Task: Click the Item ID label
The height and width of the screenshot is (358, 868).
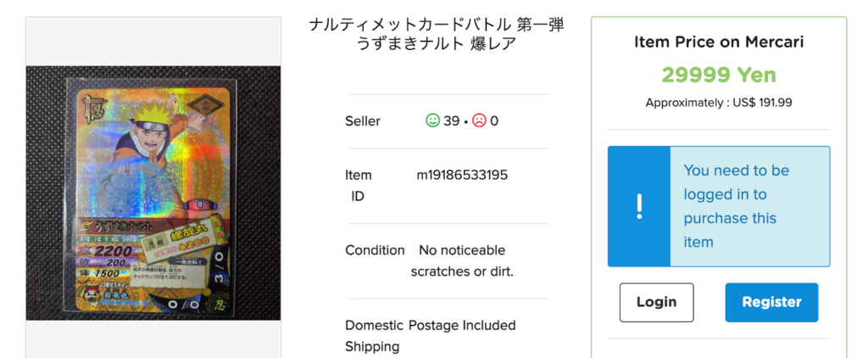Action: point(359,186)
